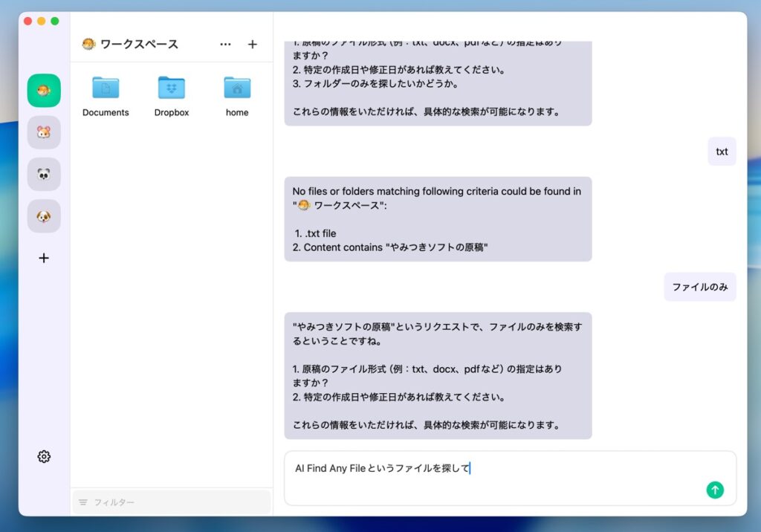
Task: Click the ワークスペース title heading
Action: (138, 45)
